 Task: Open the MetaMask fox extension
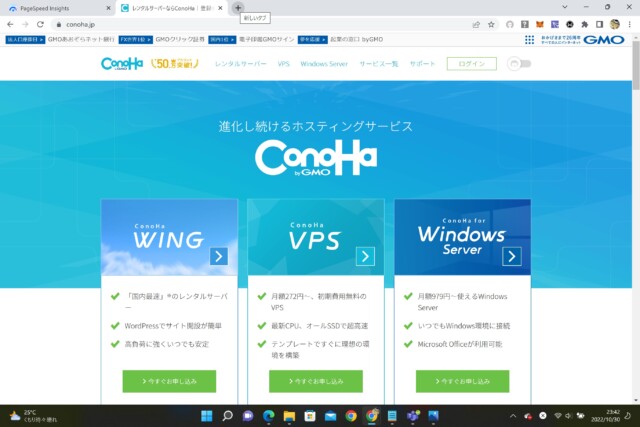click(x=540, y=24)
